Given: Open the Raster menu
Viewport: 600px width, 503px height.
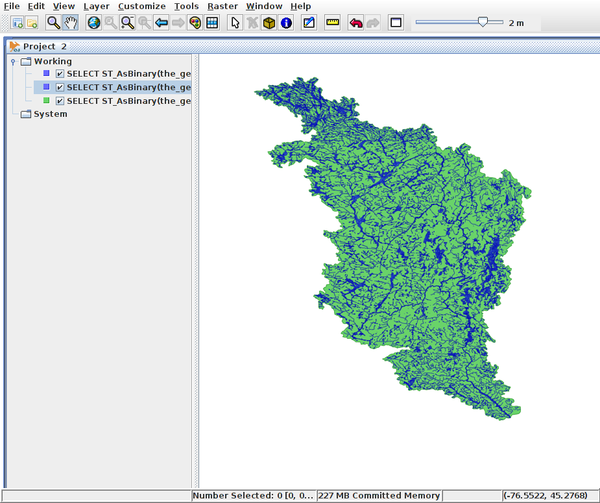Looking at the screenshot, I should coord(222,6).
